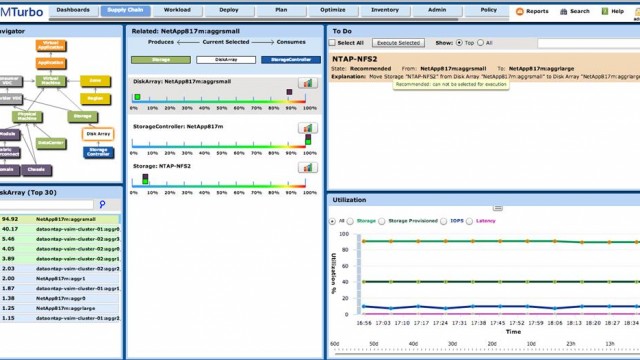Viewport: 640px width, 360px height.
Task: Switch to the Supply Chain tab
Action: tap(125, 10)
